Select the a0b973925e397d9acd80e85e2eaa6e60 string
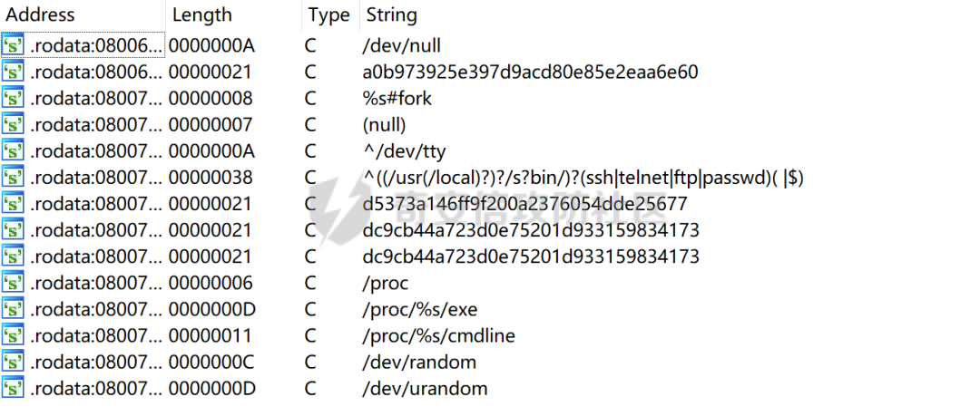This screenshot has height=416, width=980. (x=530, y=72)
